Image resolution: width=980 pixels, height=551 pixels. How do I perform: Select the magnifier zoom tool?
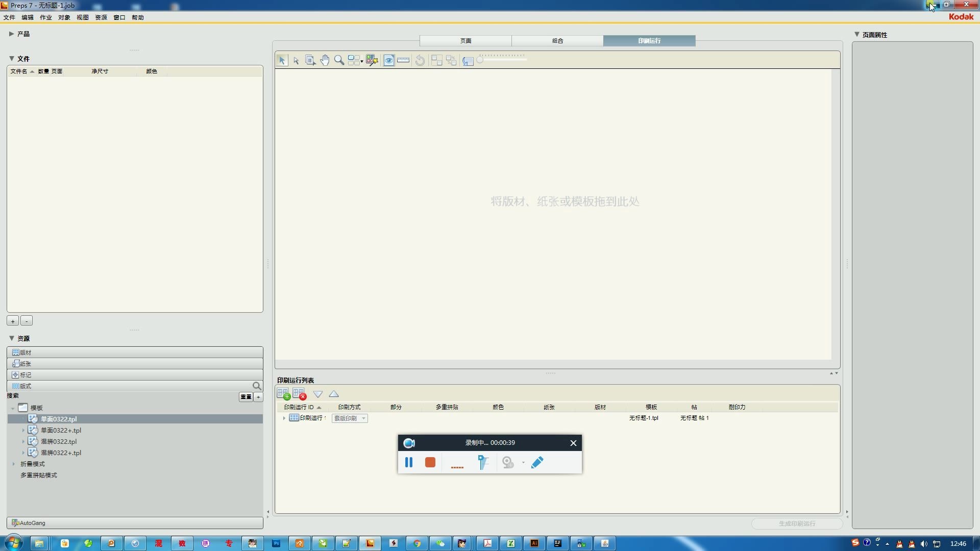coord(339,60)
